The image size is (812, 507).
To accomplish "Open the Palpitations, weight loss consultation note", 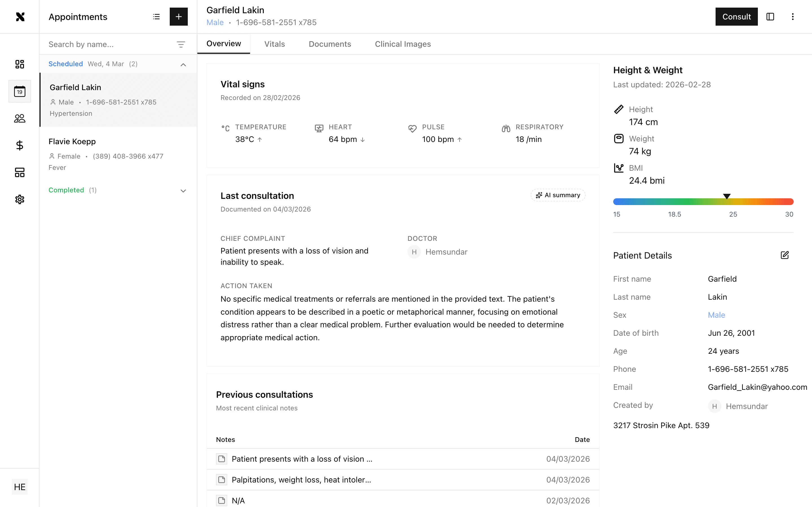I will click(x=301, y=479).
